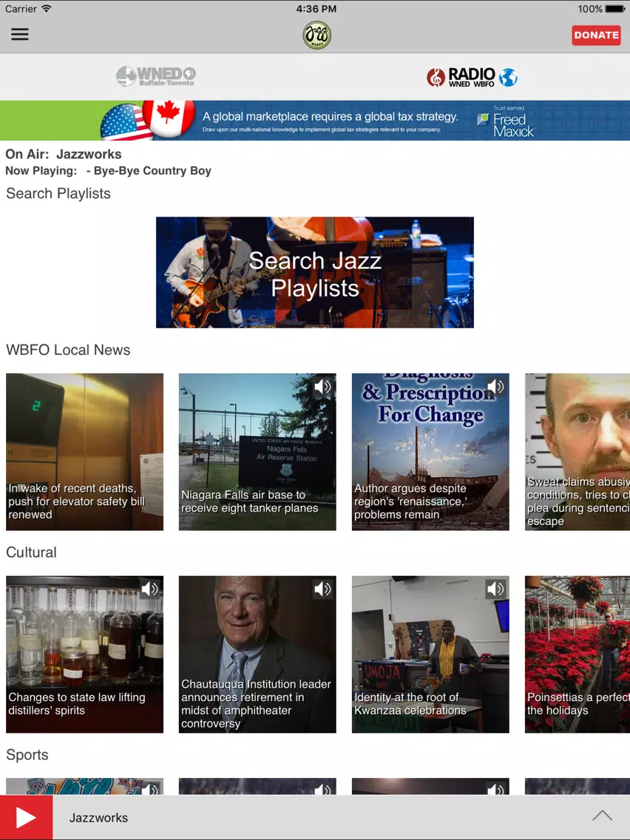Open the Kwanzaa celebrations story

click(x=430, y=654)
